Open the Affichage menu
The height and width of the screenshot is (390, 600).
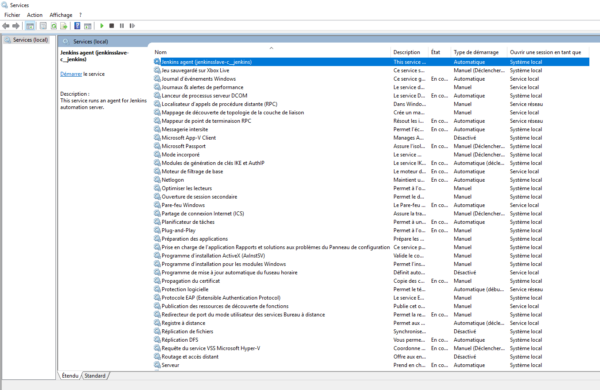(61, 15)
